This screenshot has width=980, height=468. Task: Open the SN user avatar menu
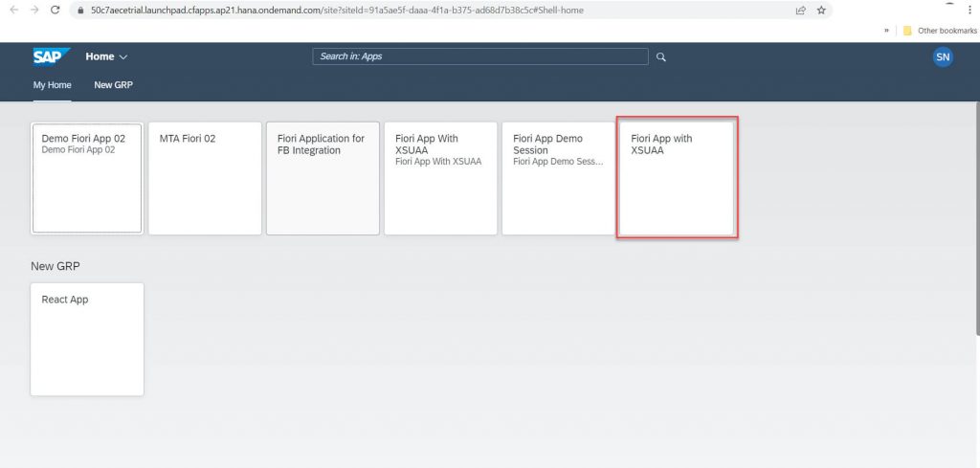(943, 56)
